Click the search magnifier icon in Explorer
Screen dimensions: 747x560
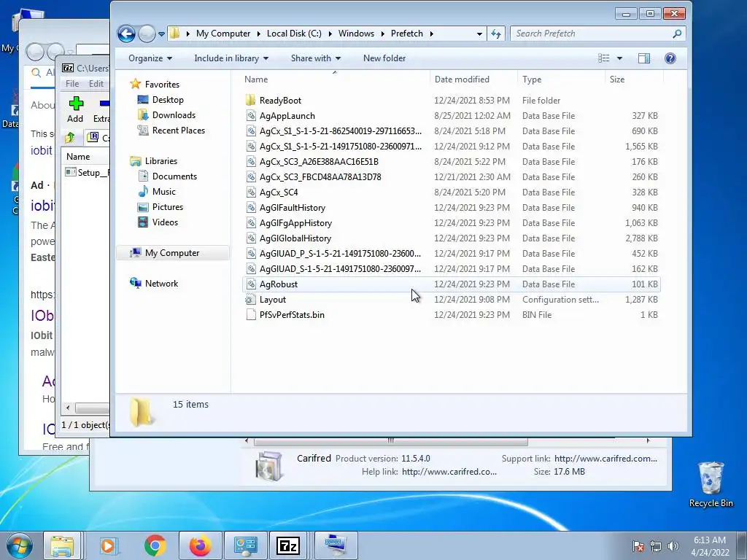point(677,34)
